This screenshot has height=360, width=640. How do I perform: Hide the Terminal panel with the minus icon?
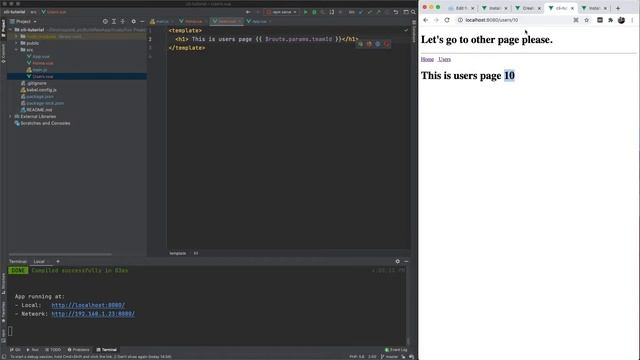tap(406, 262)
